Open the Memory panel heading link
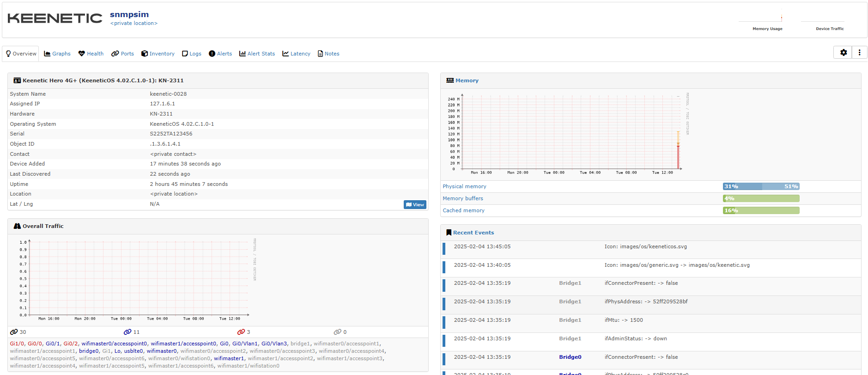Image resolution: width=868 pixels, height=375 pixels. click(467, 80)
